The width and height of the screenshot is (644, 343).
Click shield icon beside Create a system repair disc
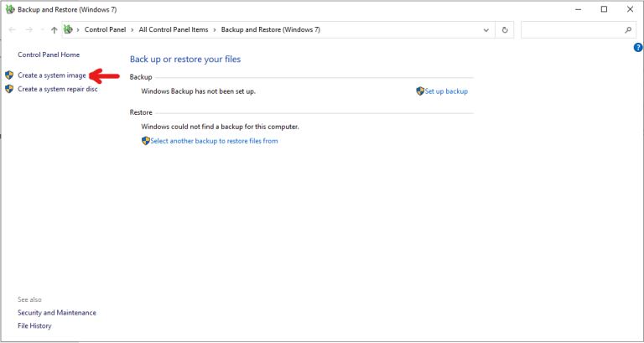click(9, 89)
